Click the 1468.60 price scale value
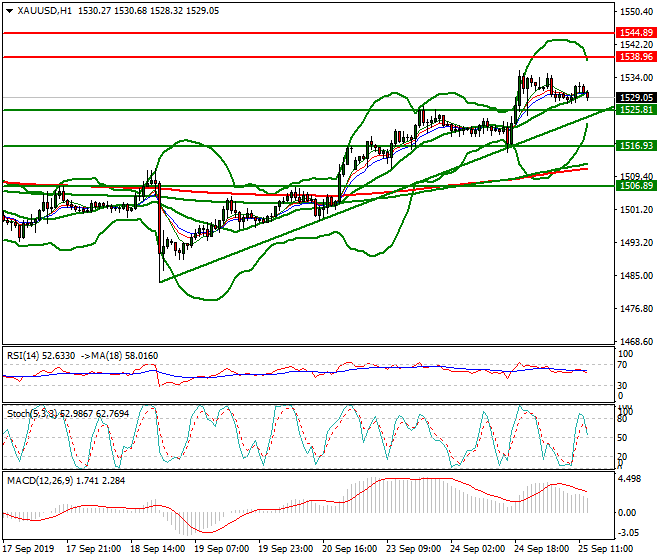 pos(636,341)
